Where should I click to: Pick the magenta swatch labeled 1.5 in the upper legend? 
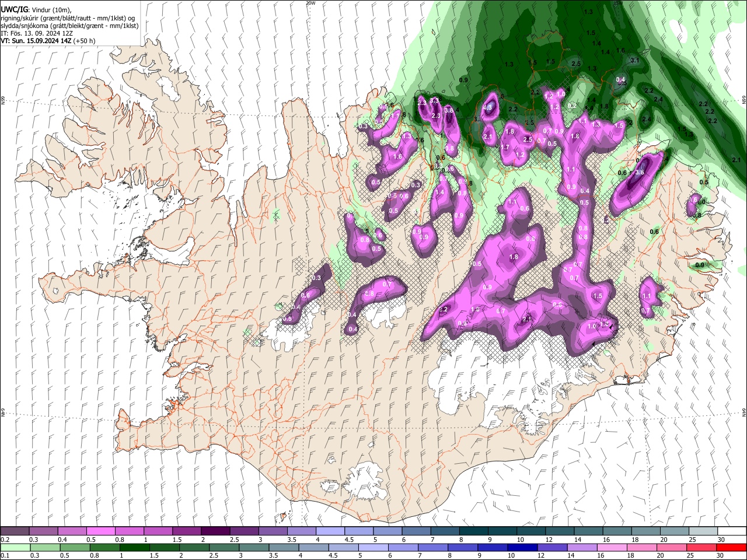tap(186, 531)
